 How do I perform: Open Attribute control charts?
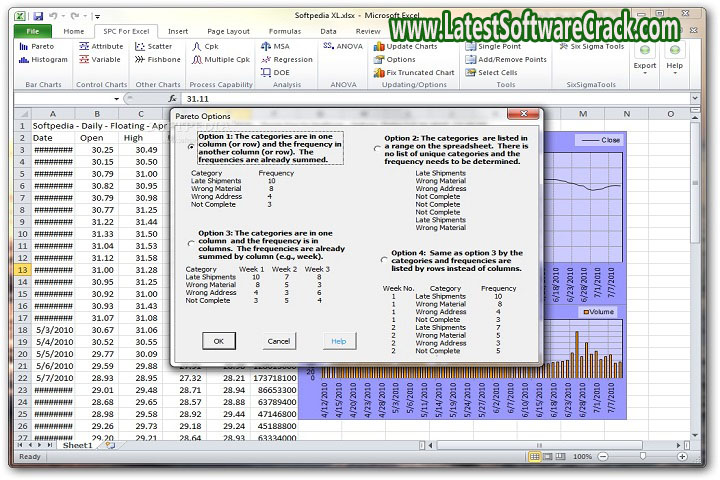point(101,46)
